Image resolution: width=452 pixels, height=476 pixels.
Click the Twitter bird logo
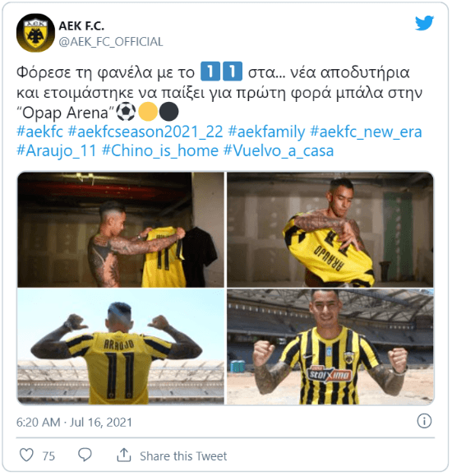pyautogui.click(x=424, y=23)
